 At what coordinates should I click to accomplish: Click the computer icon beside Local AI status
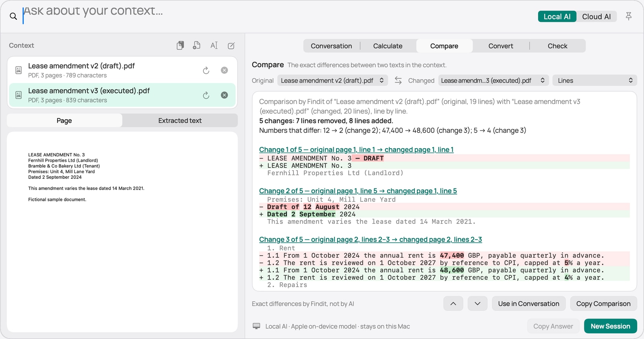256,326
